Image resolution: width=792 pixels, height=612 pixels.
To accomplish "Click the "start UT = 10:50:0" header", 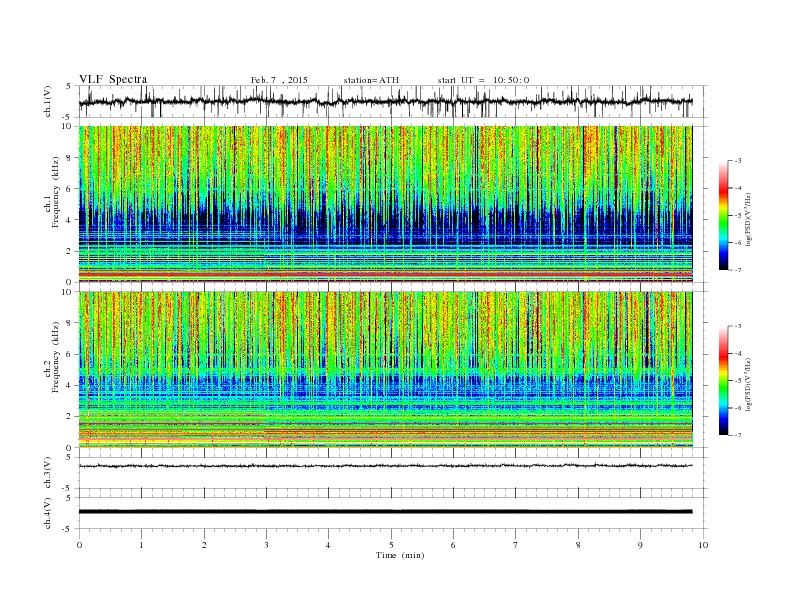I will [x=483, y=80].
